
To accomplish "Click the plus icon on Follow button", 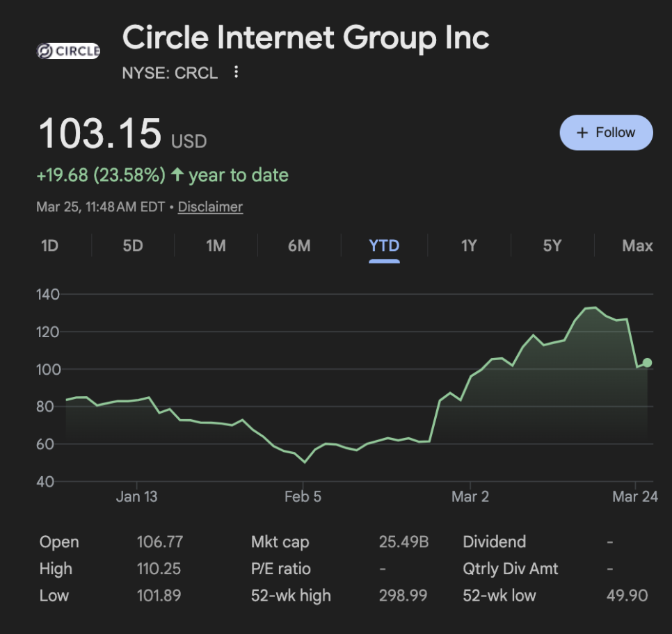I will [583, 133].
